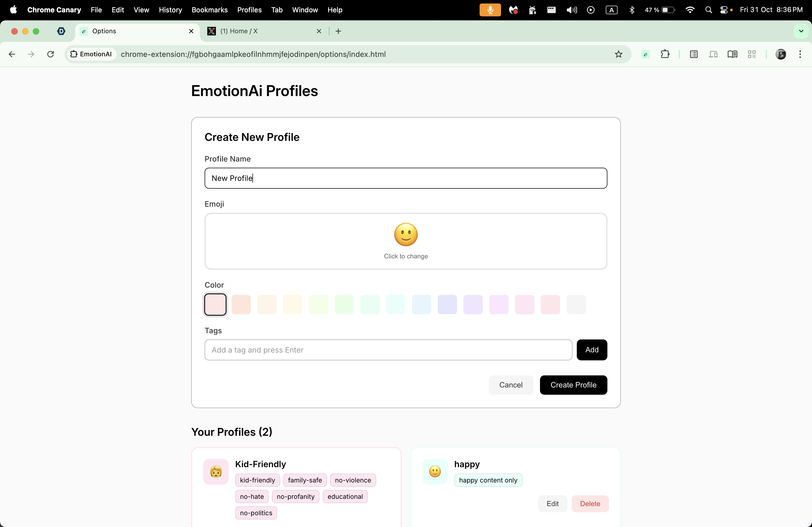Screen dimensions: 812x527
Task: Delete the happy profile
Action: [590, 503]
